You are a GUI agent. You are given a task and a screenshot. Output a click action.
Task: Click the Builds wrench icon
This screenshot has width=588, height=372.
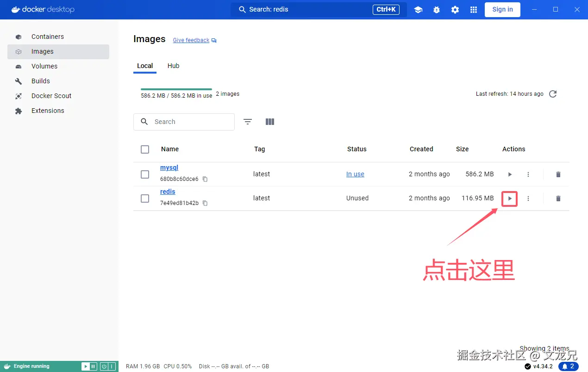click(19, 81)
